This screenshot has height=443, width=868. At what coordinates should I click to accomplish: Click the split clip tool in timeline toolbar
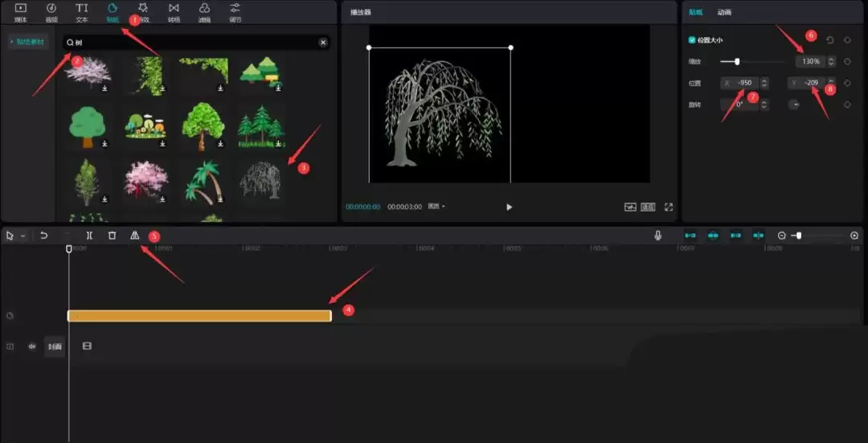point(89,236)
